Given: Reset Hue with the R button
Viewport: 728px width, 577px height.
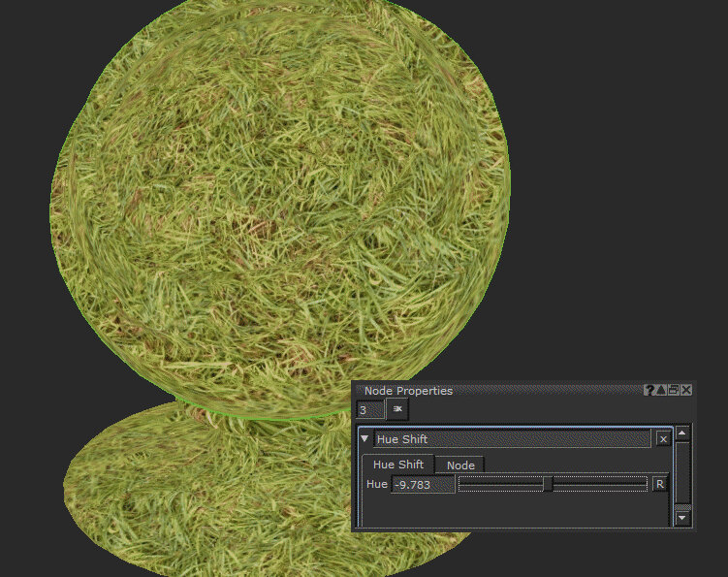Looking at the screenshot, I should 660,484.
